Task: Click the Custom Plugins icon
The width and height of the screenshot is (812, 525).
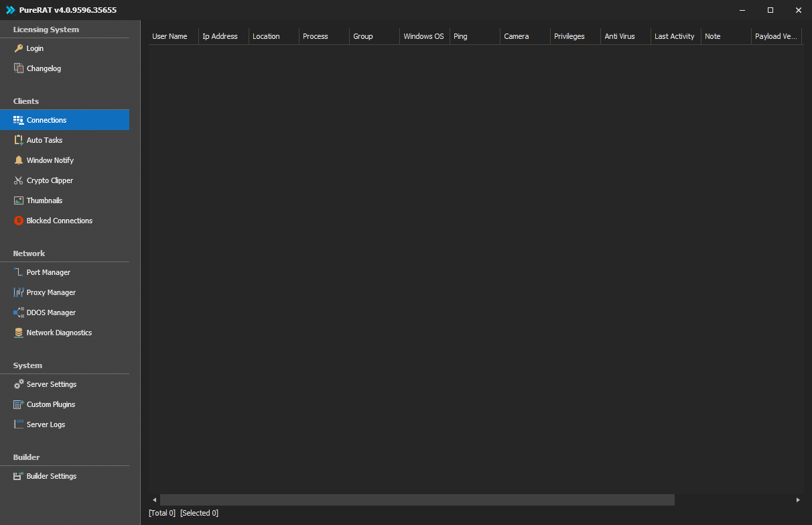Action: pos(19,404)
